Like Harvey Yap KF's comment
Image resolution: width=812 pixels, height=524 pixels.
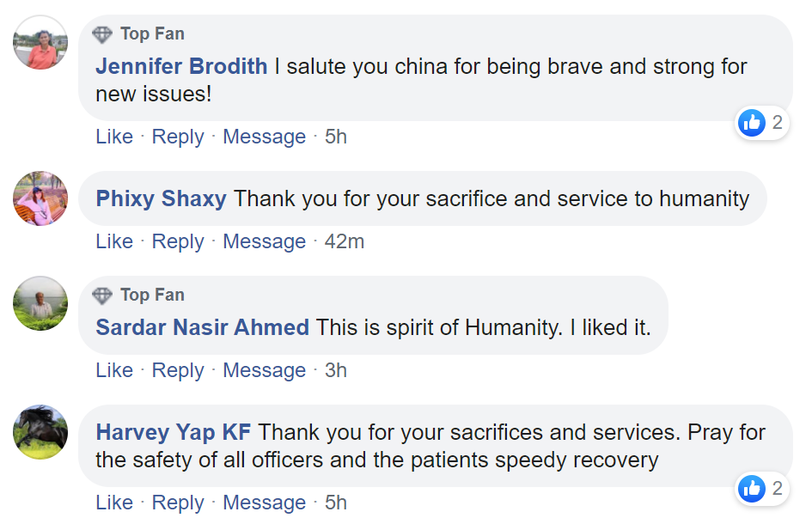tap(114, 503)
